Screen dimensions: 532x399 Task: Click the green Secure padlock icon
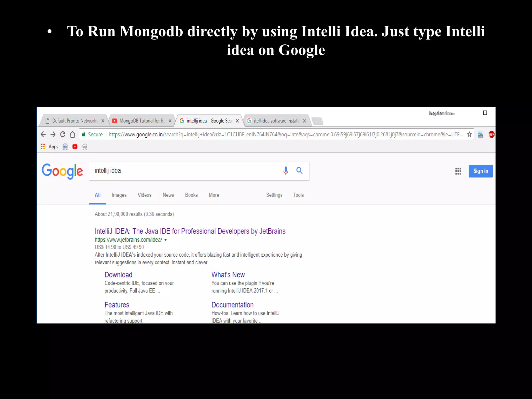pyautogui.click(x=84, y=134)
